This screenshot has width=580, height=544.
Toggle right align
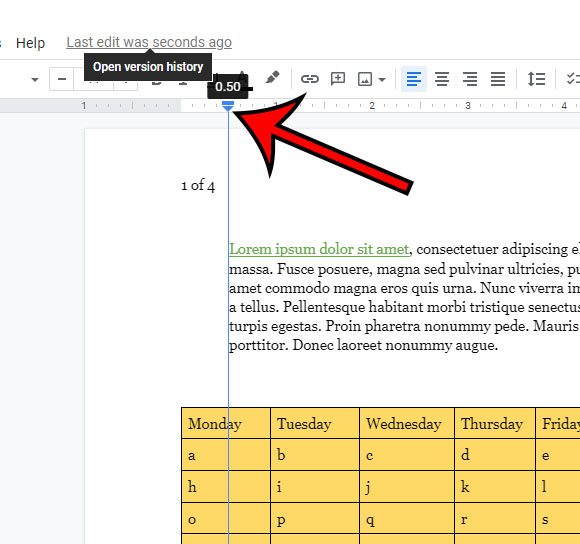pyautogui.click(x=470, y=79)
